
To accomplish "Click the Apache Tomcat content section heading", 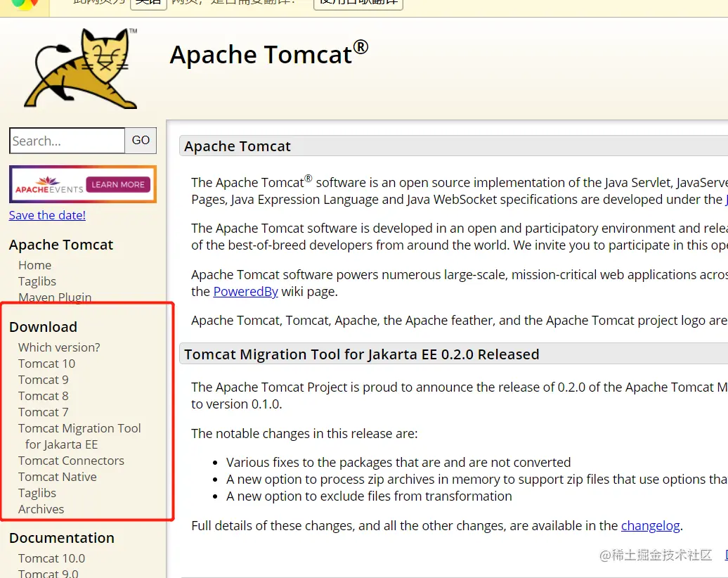I will click(x=238, y=146).
